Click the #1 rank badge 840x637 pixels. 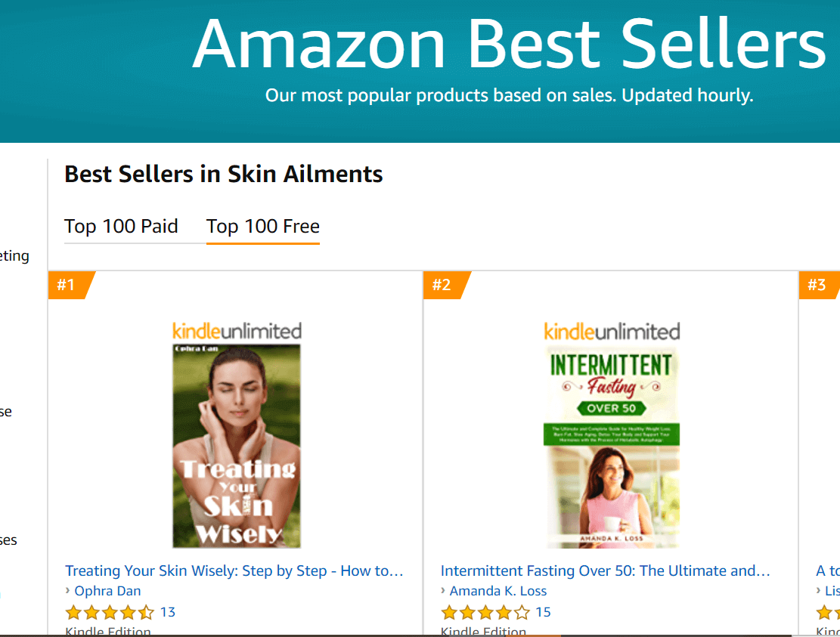pyautogui.click(x=70, y=285)
